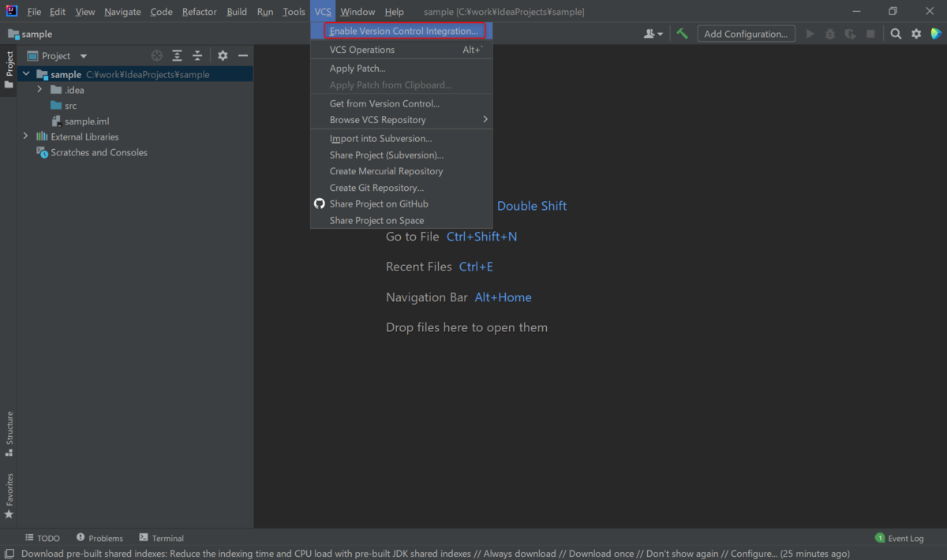Choose VCS Operations menu entry
Screen dimensions: 947x560
(x=402, y=50)
